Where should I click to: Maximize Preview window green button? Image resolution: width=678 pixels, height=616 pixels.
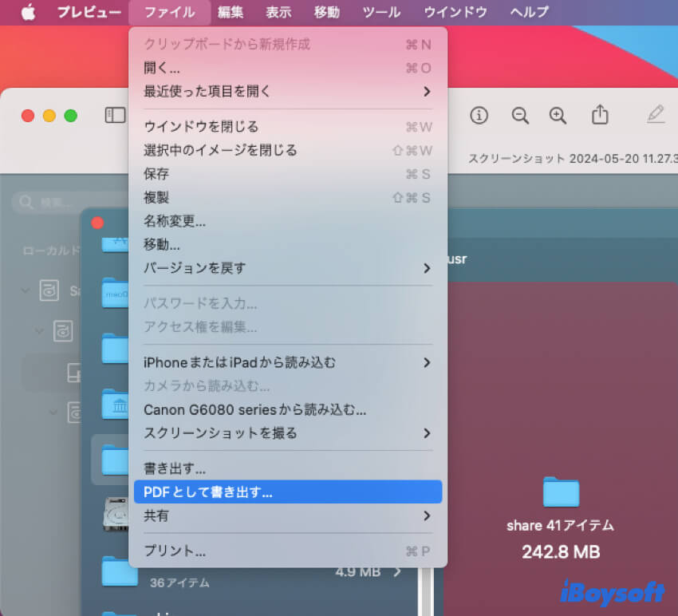click(x=70, y=116)
